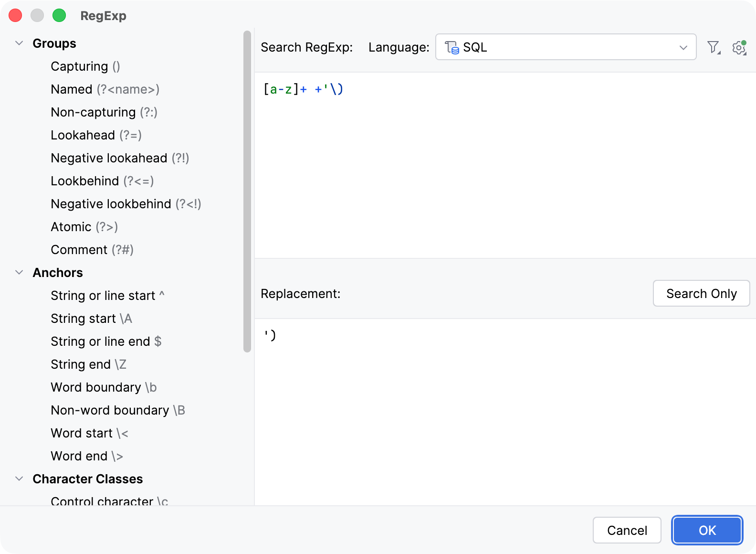Select Negative lookbehind (?<!) item

click(126, 204)
